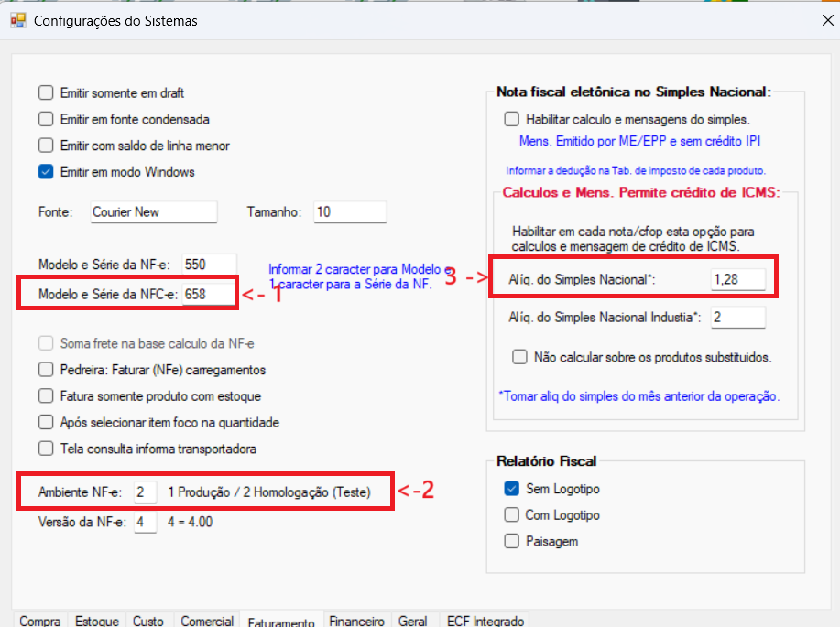Screen dimensions: 840x627
Task: Check Não calcular sobre os produtos substituidos
Action: click(519, 357)
